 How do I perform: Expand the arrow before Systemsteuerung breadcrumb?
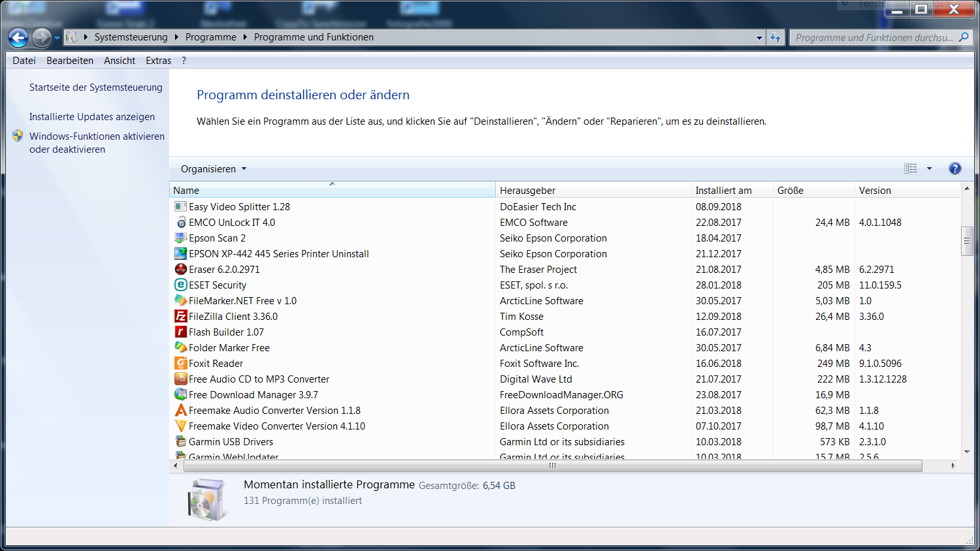[x=86, y=37]
